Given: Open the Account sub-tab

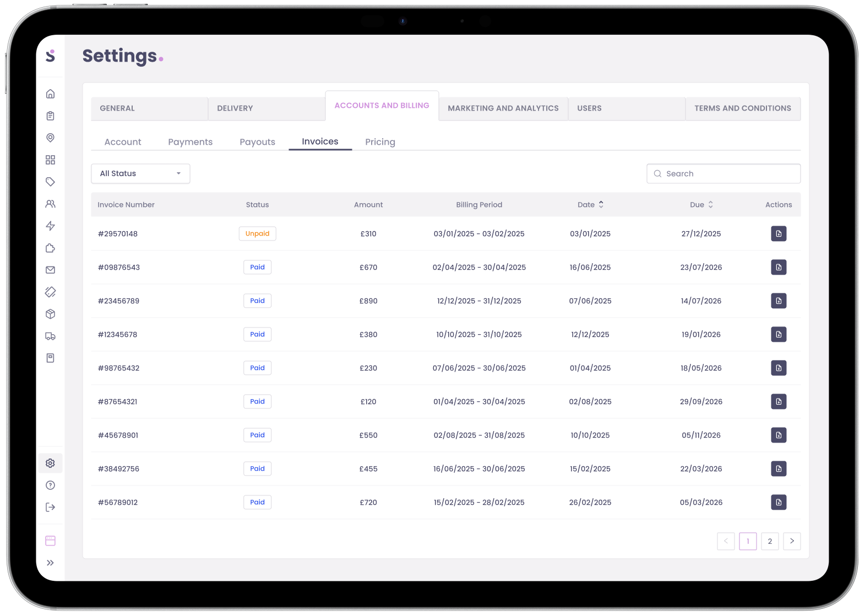Looking at the screenshot, I should point(123,142).
